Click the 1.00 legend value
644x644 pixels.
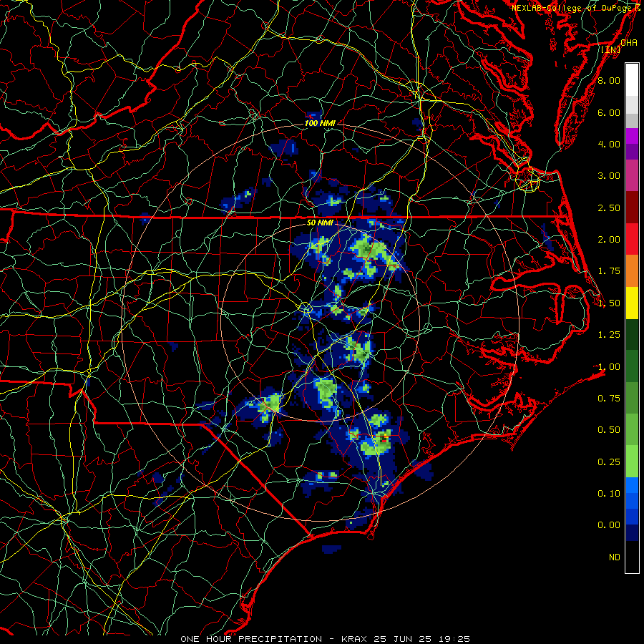tap(609, 367)
